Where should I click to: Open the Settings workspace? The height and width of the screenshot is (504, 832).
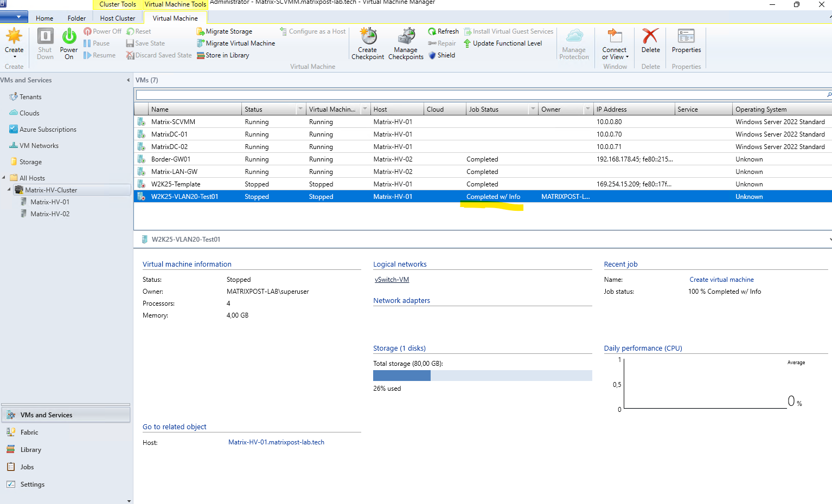click(66, 484)
